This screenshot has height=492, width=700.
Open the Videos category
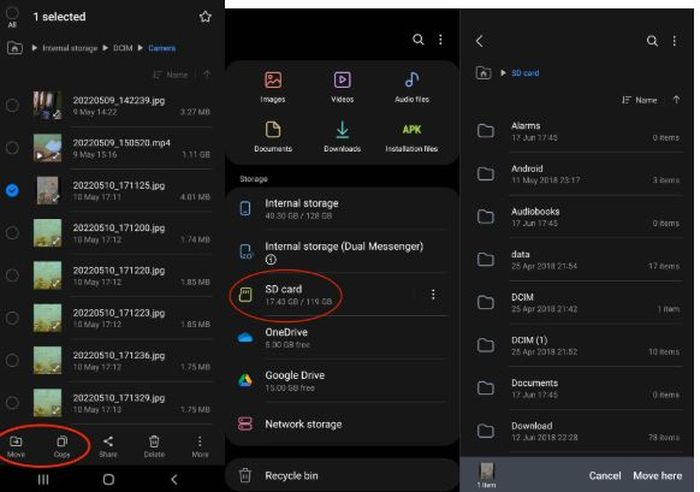pos(342,86)
